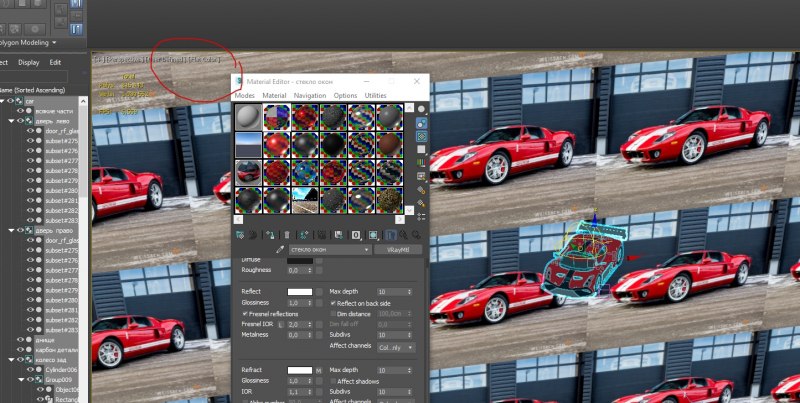
Task: Click Make Material Copy icon
Action: coord(304,235)
